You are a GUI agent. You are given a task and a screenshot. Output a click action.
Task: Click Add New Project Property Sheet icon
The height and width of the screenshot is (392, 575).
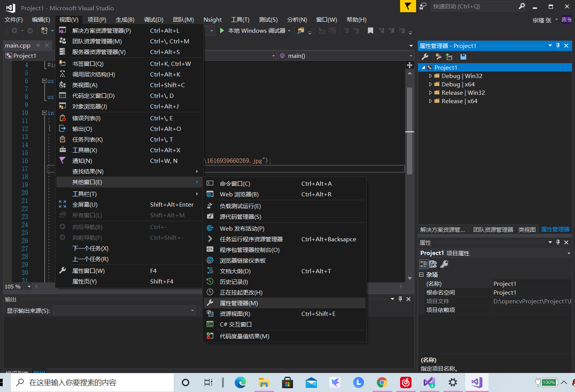(438, 57)
